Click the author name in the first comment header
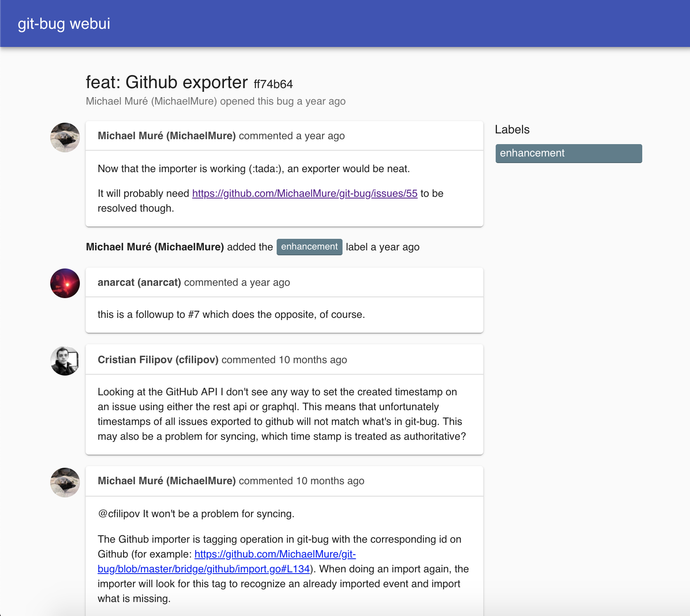The height and width of the screenshot is (616, 690). click(x=166, y=136)
